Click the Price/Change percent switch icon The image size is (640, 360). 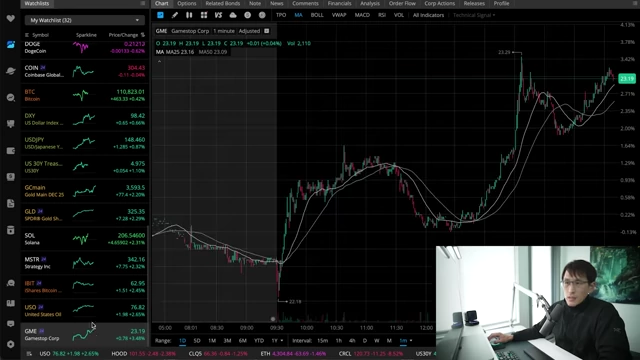(142, 35)
